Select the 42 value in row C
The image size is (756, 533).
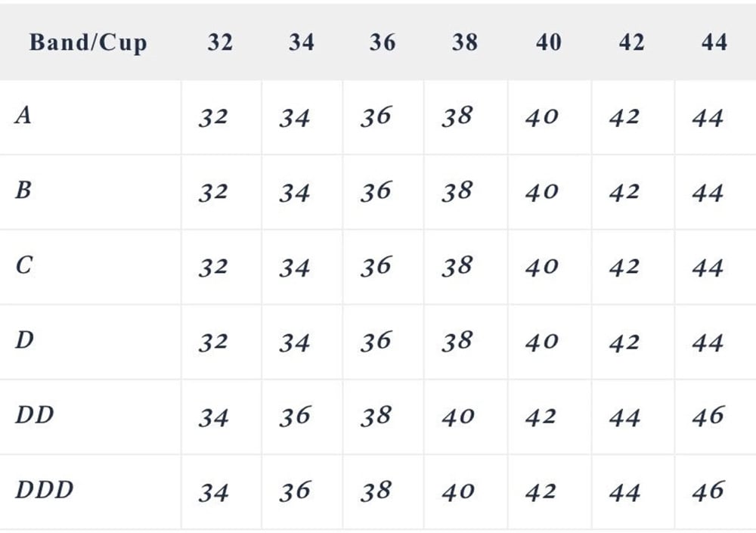[x=624, y=267]
